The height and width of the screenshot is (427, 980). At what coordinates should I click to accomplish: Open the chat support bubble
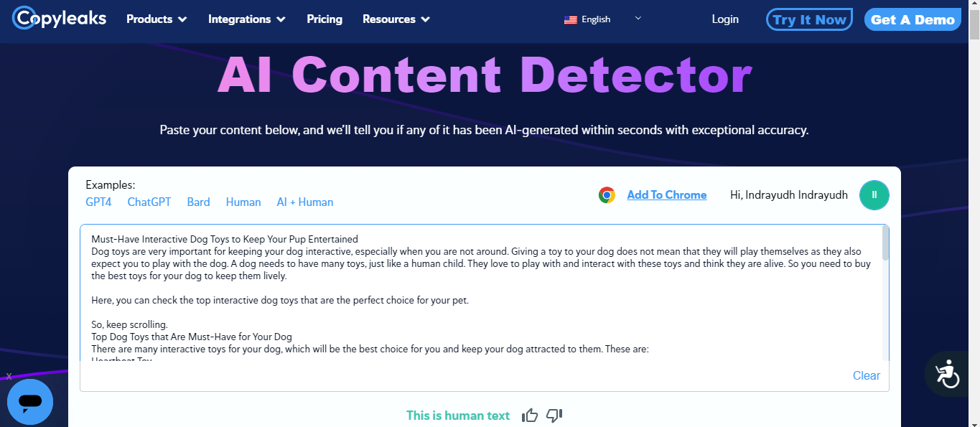[x=30, y=403]
